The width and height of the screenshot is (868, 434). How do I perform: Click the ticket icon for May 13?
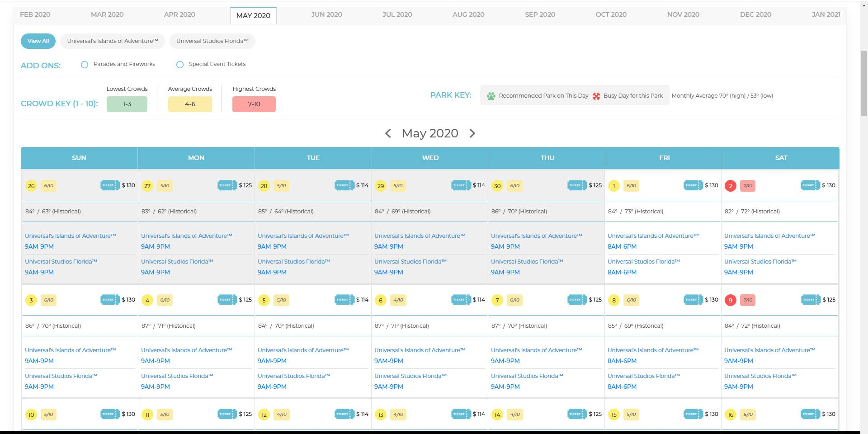tap(461, 414)
